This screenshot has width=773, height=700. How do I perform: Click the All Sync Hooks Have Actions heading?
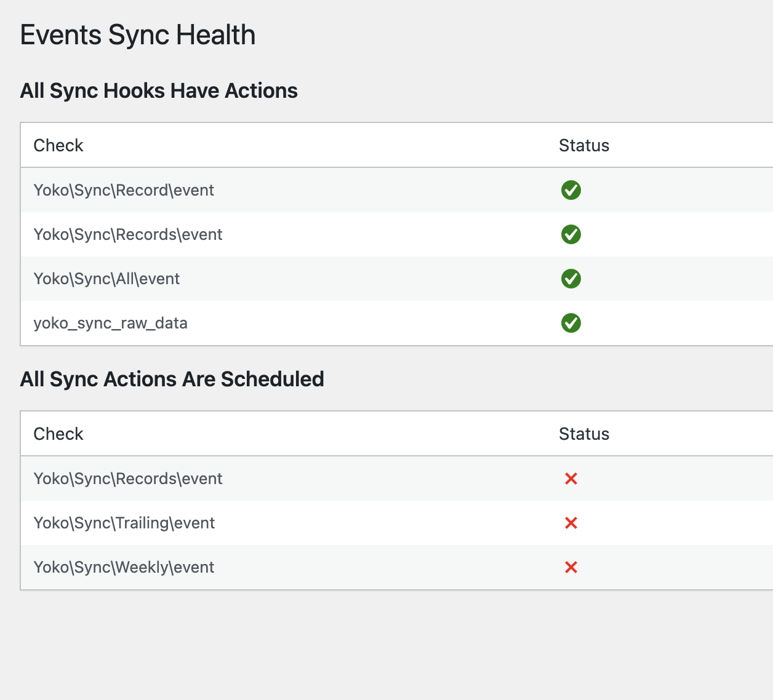159,91
